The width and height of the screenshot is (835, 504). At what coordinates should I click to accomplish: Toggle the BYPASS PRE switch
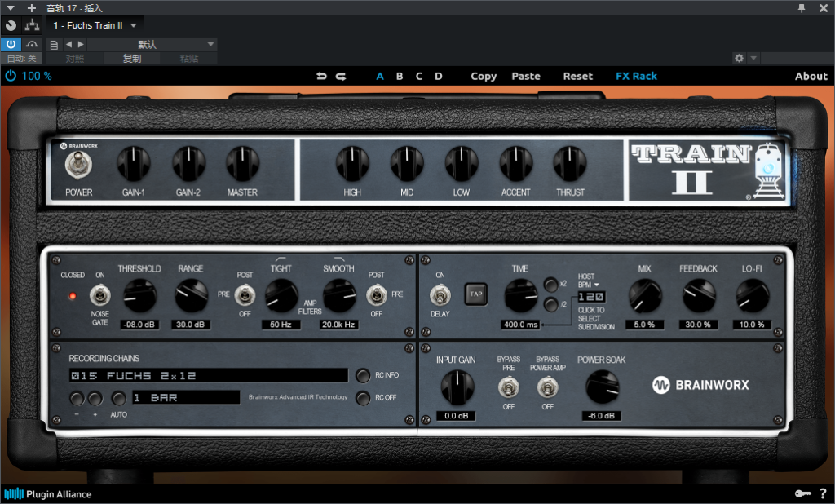[x=509, y=387]
